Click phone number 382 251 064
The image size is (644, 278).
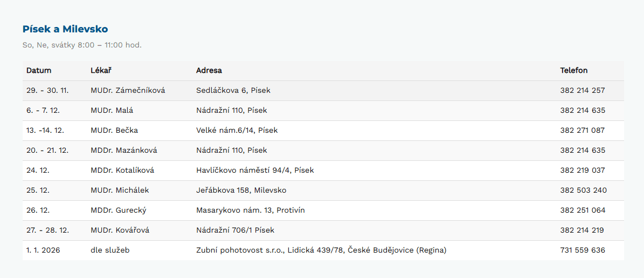click(583, 211)
